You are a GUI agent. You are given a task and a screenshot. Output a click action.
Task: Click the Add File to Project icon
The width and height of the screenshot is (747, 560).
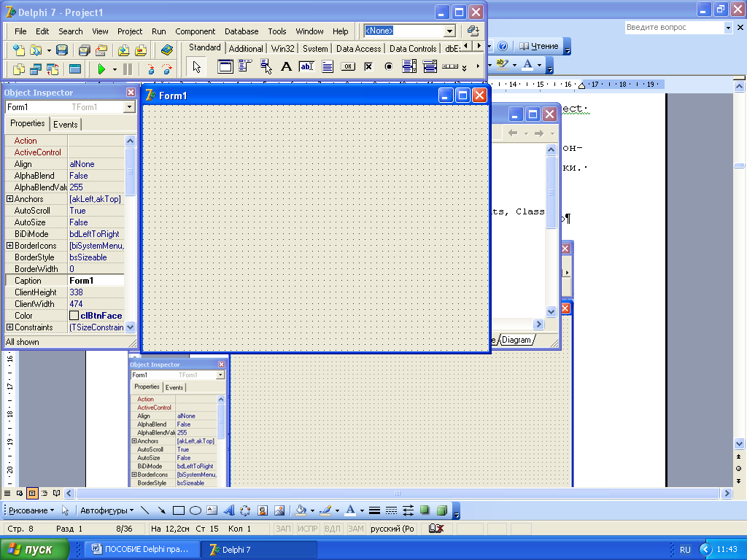coord(124,50)
